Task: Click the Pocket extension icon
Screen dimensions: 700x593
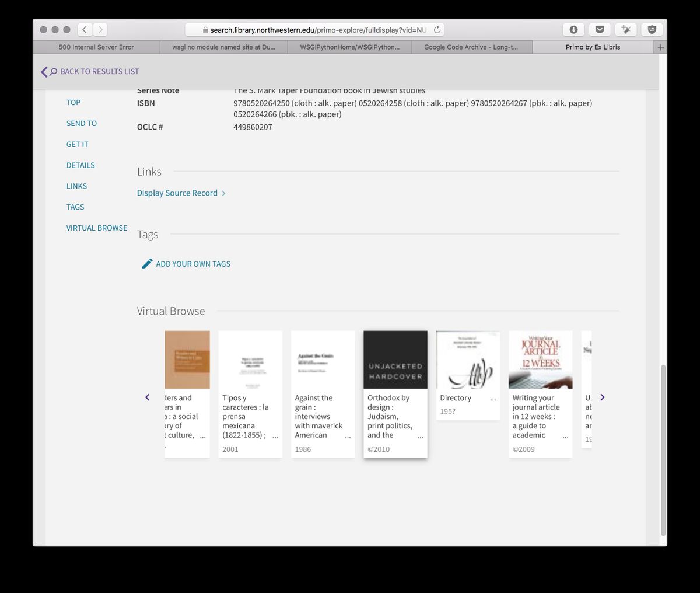Action: 600,30
